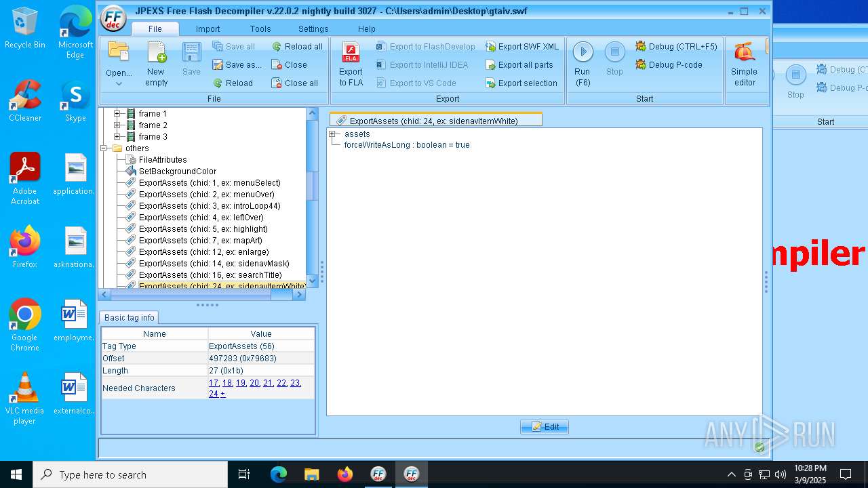Click Save as in File group

[237, 65]
